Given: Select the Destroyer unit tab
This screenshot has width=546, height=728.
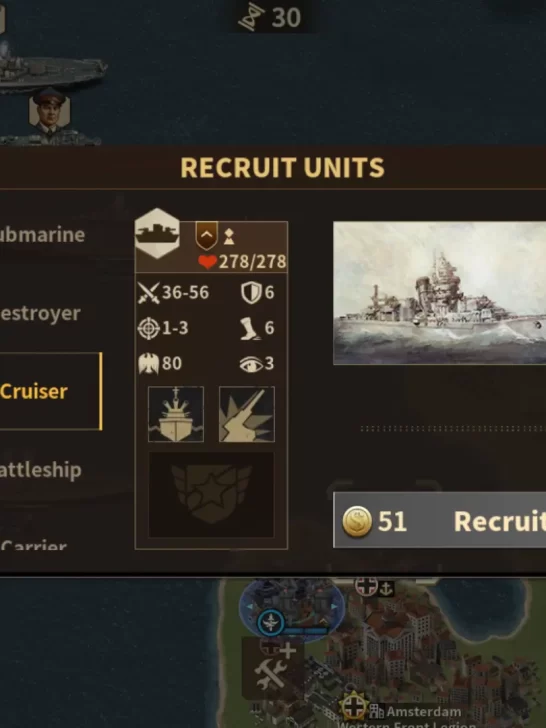Looking at the screenshot, I should [x=40, y=313].
